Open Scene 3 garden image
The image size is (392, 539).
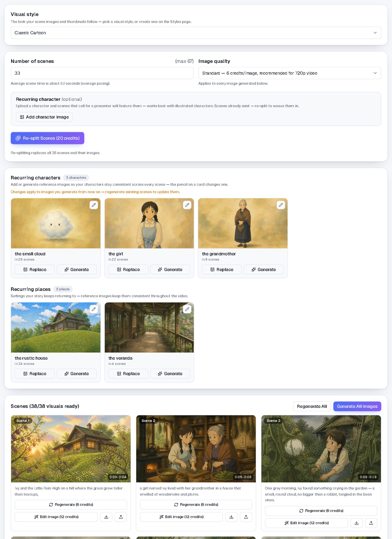pyautogui.click(x=321, y=449)
